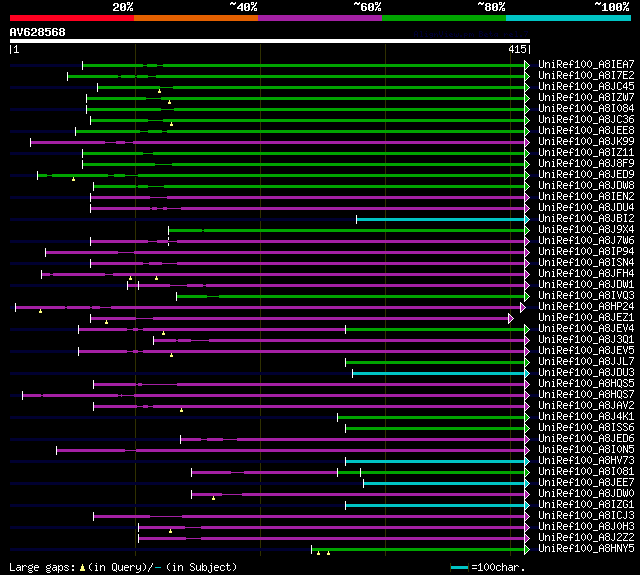Select the UniRef100_A8ISS6 label

pyautogui.click(x=586, y=428)
